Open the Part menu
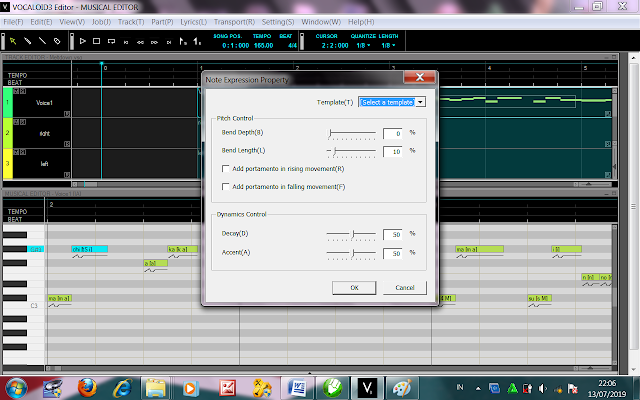 (x=162, y=22)
